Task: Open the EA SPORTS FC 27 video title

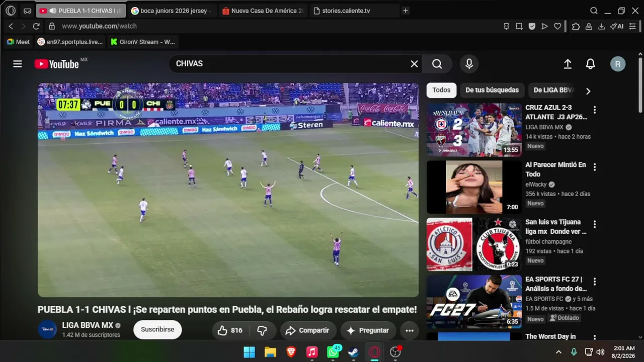Action: (556, 284)
